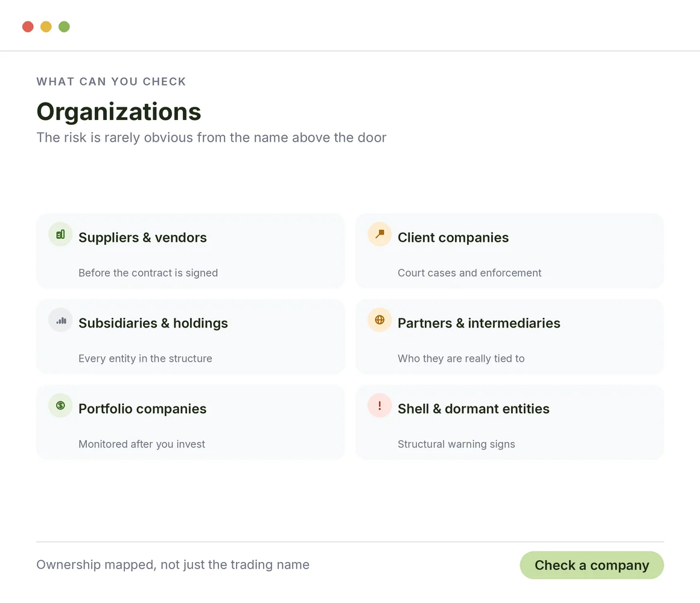Viewport: 700px width, 603px height.
Task: Click the subtitle about the name above the door
Action: (x=211, y=137)
